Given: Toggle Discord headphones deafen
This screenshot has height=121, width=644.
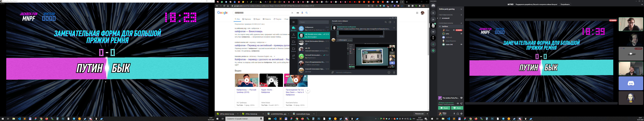Looking at the screenshot, I should click(458, 113).
